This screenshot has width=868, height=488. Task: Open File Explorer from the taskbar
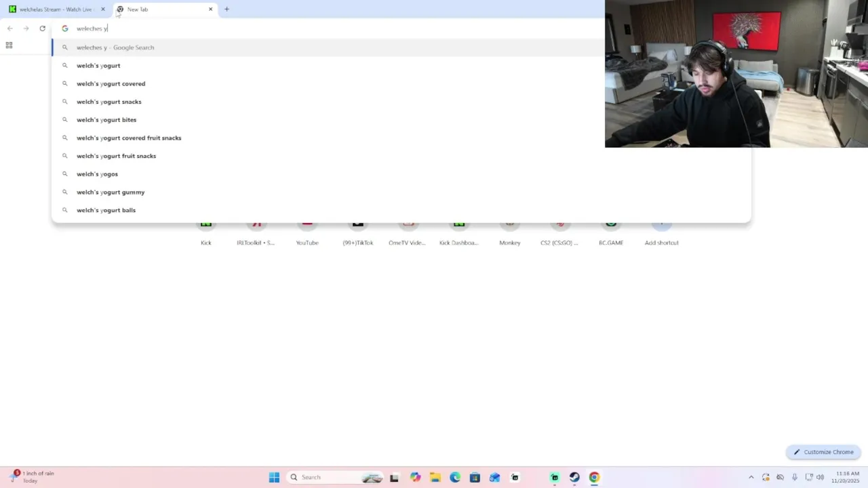coord(435,477)
